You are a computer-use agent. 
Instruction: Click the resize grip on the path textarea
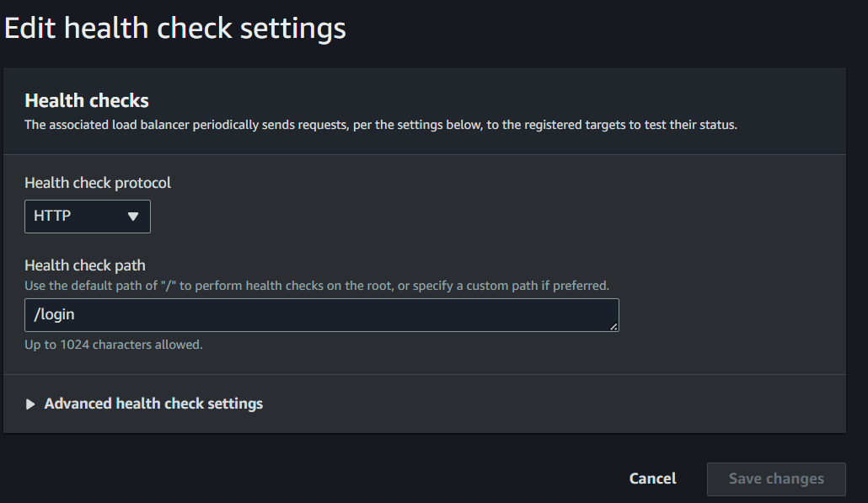pos(614,326)
